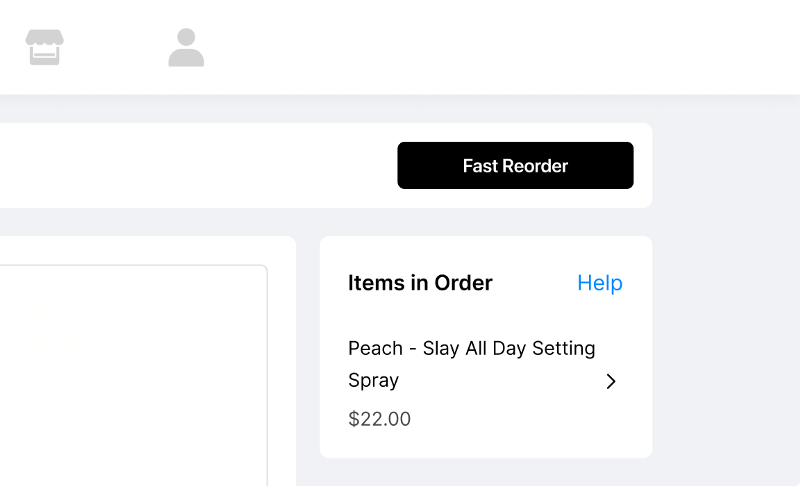The height and width of the screenshot is (486, 800).
Task: Tap the gray awning shop icon
Action: click(44, 47)
